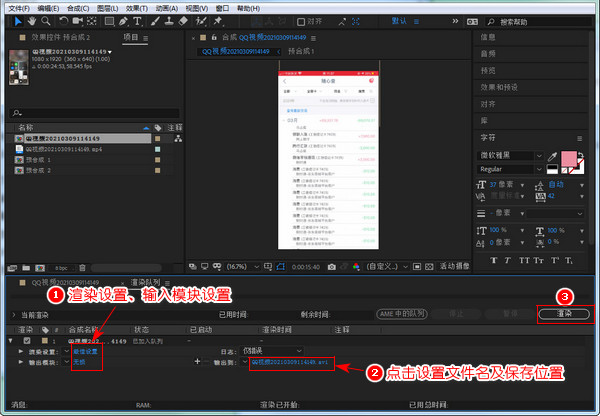The width and height of the screenshot is (600, 416).
Task: Switch to the 效果控件 预合成 2 tab
Action: [x=60, y=37]
